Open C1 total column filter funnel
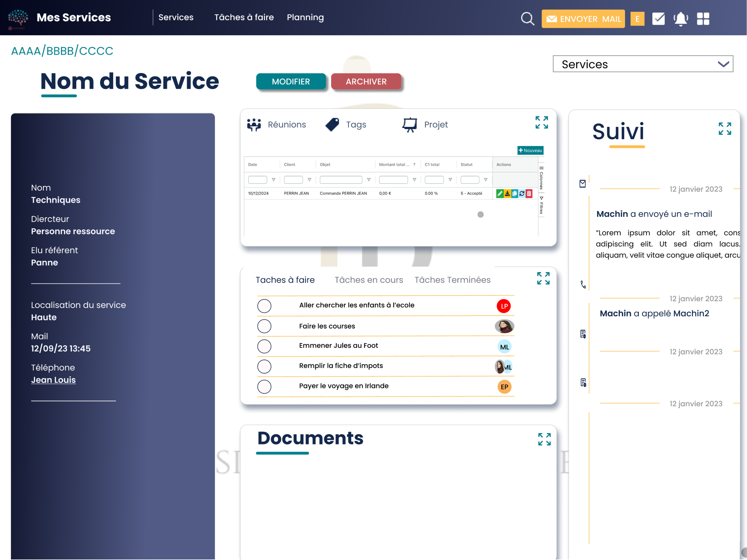 tap(450, 180)
